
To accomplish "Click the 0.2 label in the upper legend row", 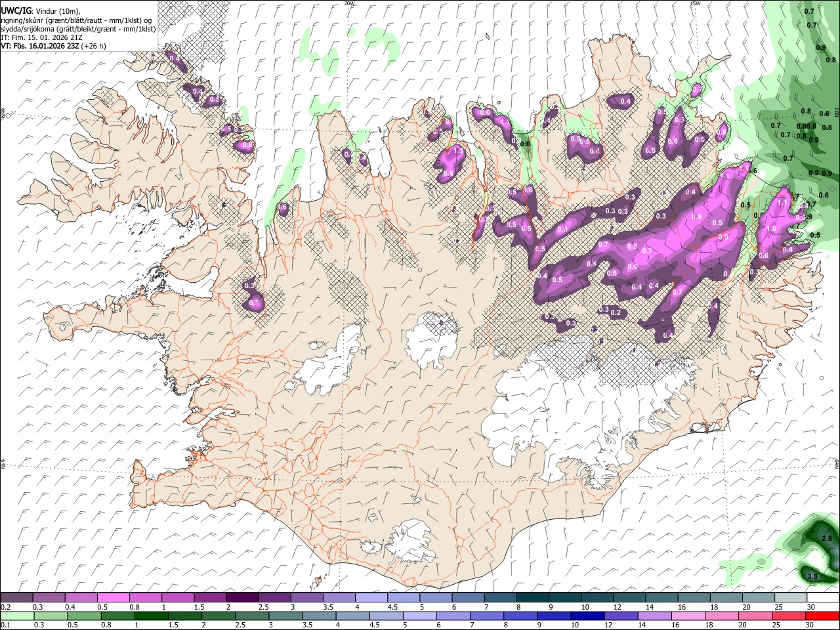I will pyautogui.click(x=5, y=607).
